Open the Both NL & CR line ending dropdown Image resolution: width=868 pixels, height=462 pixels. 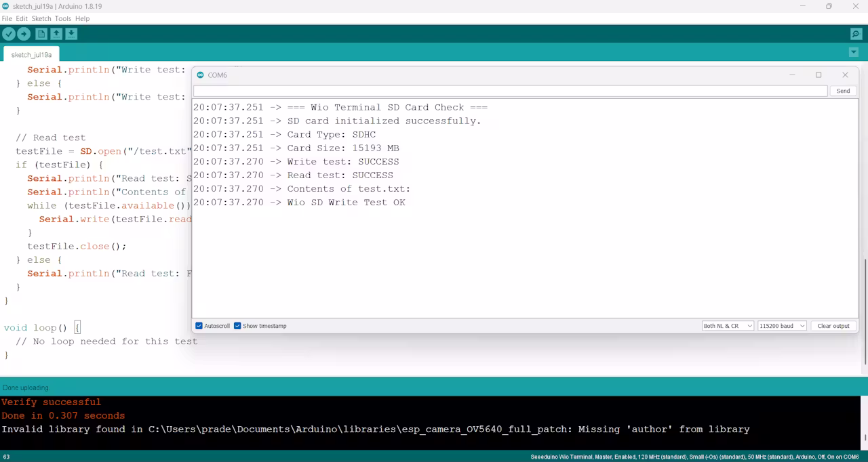tap(728, 326)
